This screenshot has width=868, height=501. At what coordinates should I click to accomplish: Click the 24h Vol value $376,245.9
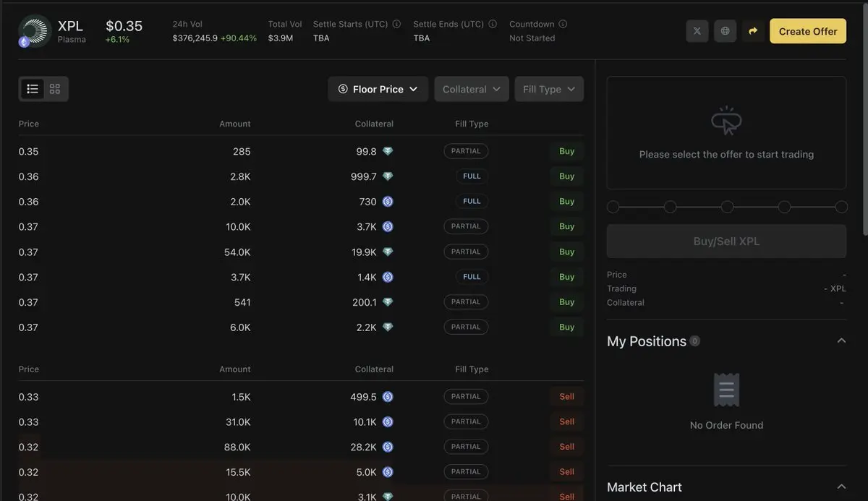pyautogui.click(x=195, y=38)
